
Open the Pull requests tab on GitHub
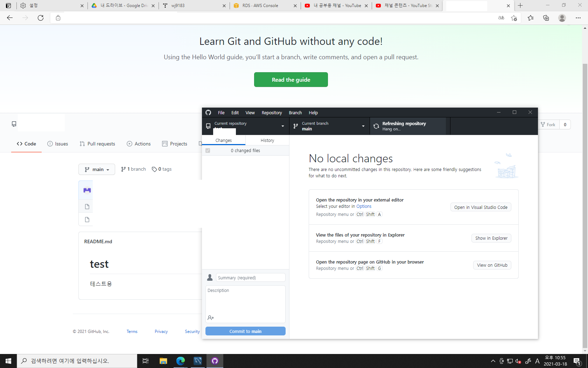pyautogui.click(x=97, y=144)
